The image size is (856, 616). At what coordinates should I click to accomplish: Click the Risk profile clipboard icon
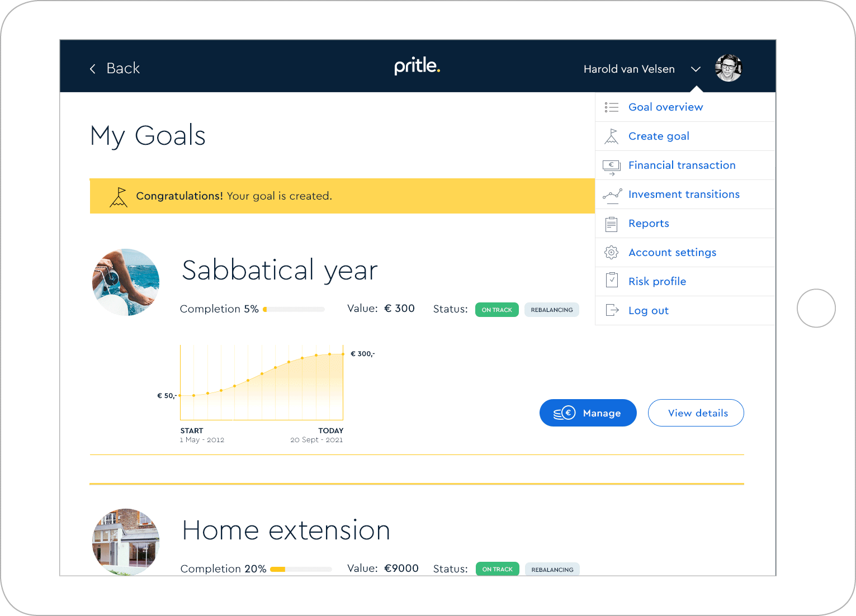click(612, 280)
